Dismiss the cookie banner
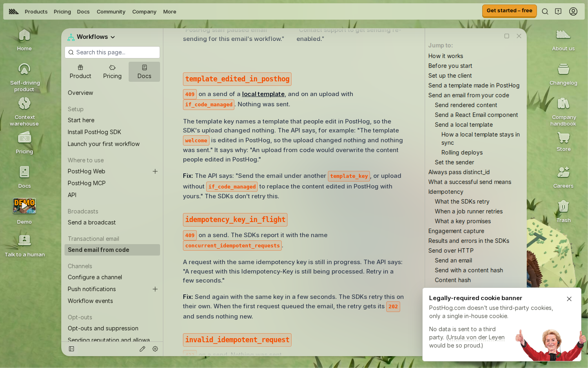This screenshot has width=588, height=368. coord(569,299)
